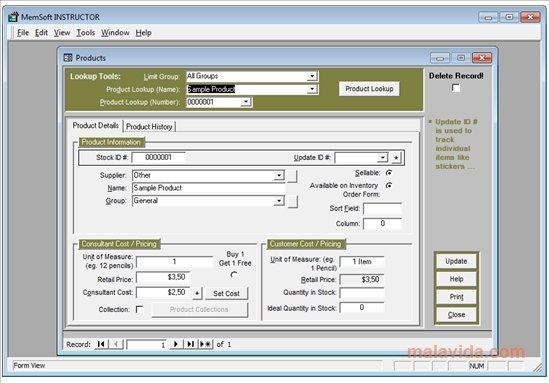
Task: Open the File menu
Action: (x=23, y=33)
